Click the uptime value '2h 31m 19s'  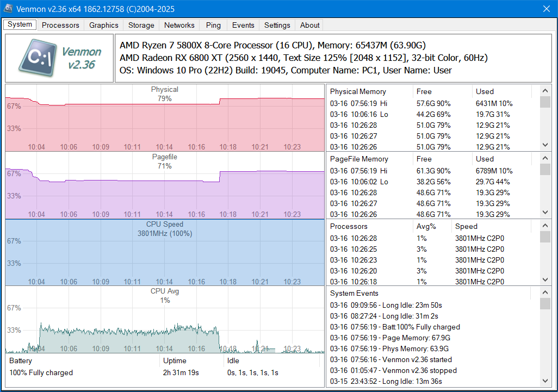pyautogui.click(x=181, y=373)
